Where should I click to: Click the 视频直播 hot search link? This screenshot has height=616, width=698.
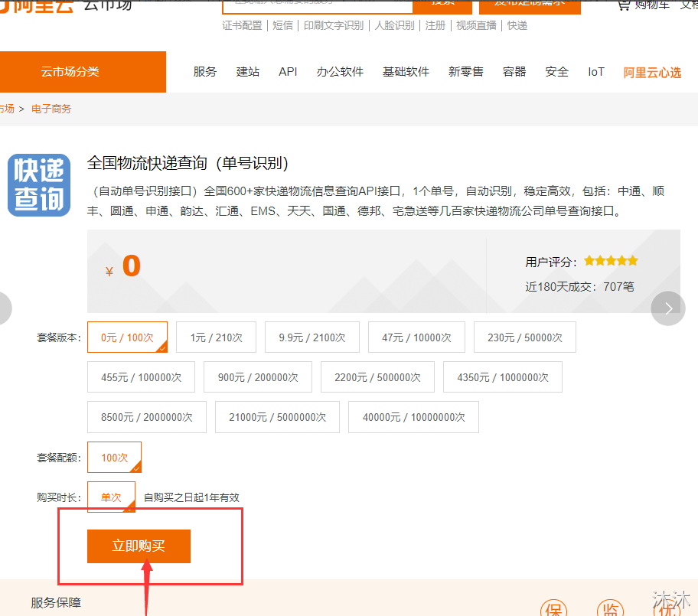tap(476, 25)
